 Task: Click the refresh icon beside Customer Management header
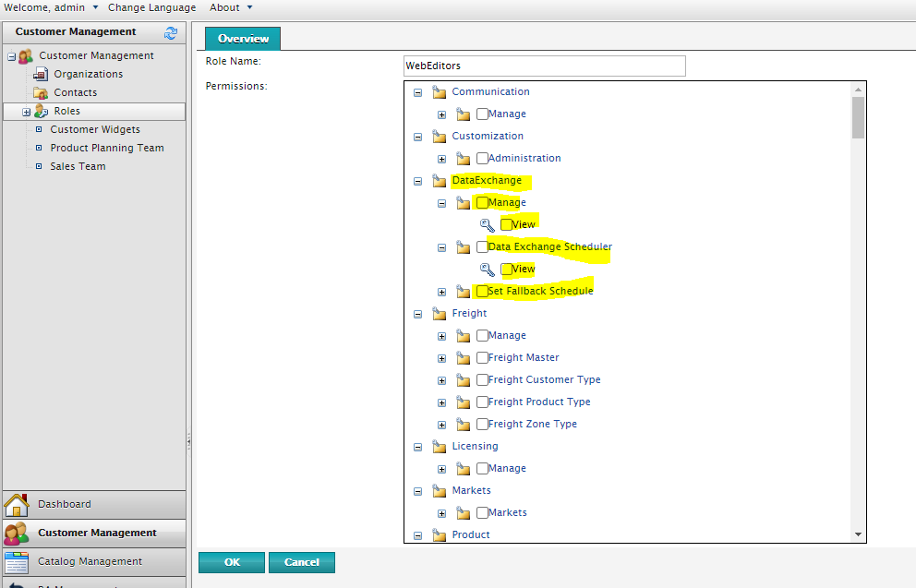pyautogui.click(x=170, y=32)
